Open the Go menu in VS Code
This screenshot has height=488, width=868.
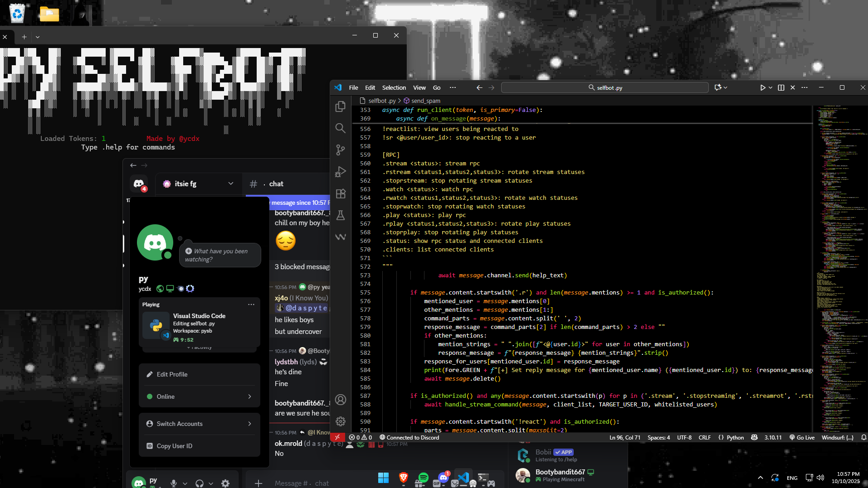point(437,88)
